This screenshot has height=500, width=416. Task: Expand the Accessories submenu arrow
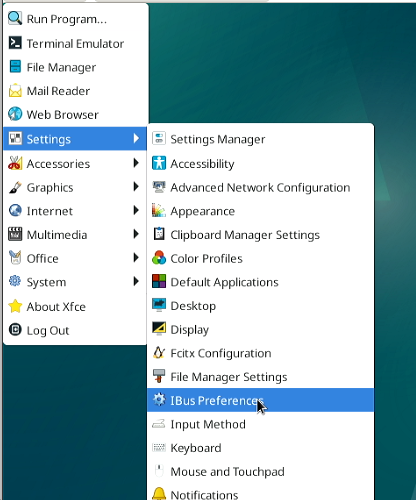click(136, 163)
